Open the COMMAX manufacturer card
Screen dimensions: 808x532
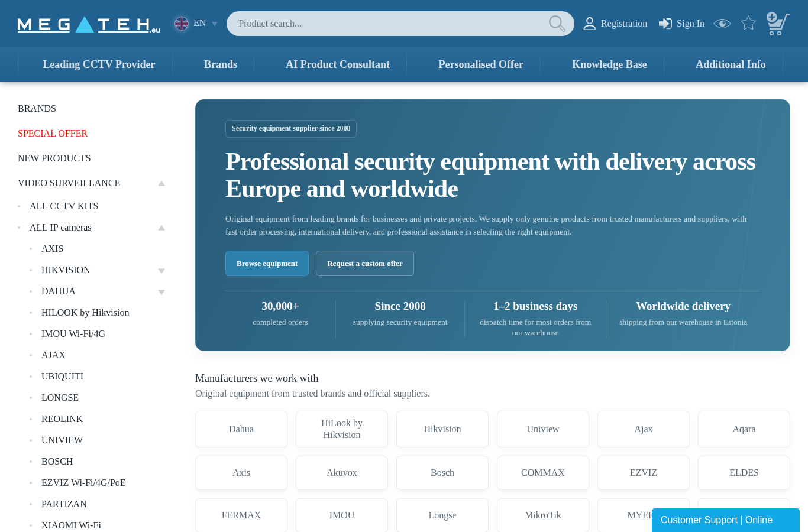543,473
